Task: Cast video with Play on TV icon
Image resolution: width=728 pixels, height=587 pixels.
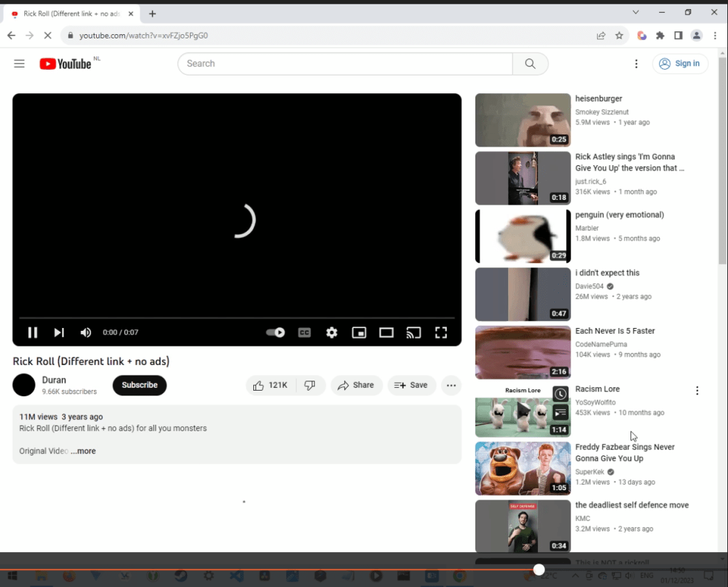Action: pyautogui.click(x=413, y=332)
